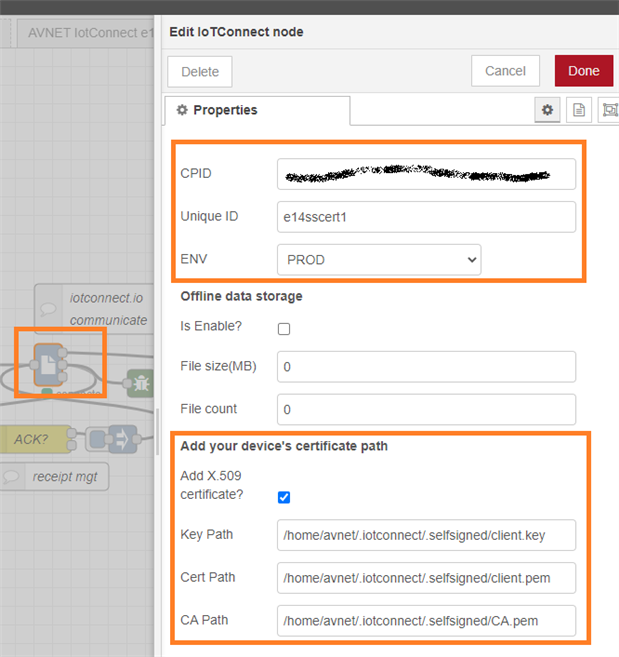Click the File size(MB) input field
Viewport: 619px width, 657px height.
(x=426, y=367)
